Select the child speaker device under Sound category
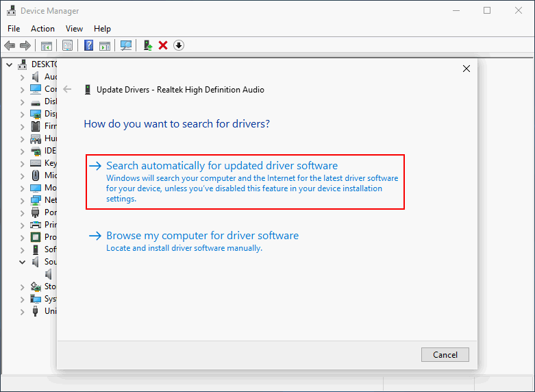The height and width of the screenshot is (392, 535). coord(49,274)
